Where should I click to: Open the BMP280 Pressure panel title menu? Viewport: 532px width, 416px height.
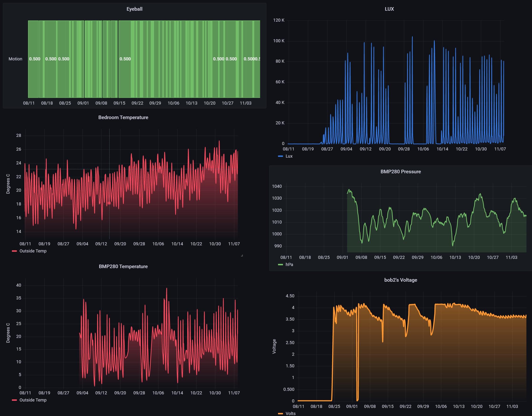(400, 172)
